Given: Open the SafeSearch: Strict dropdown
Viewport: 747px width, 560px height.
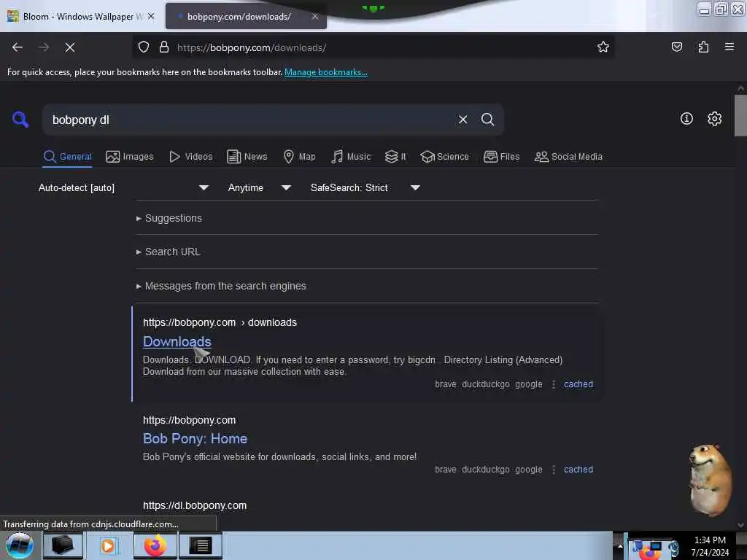Looking at the screenshot, I should 365,187.
